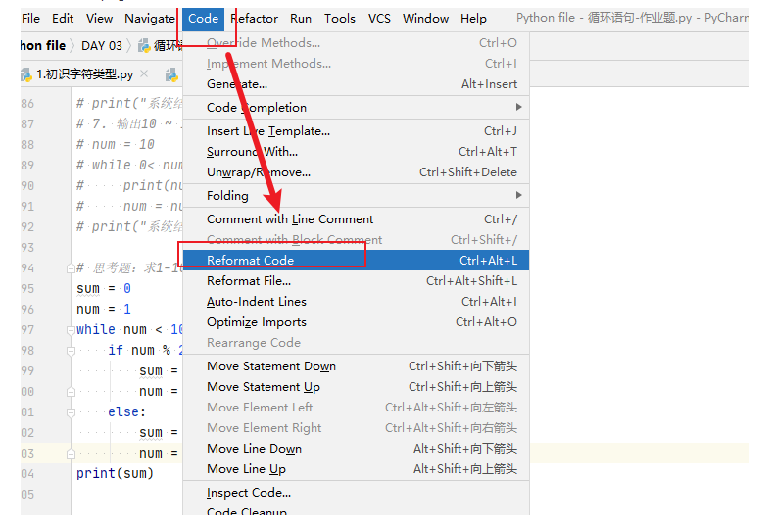Open the Run menu
Image resolution: width=773 pixels, height=532 pixels.
pos(301,19)
